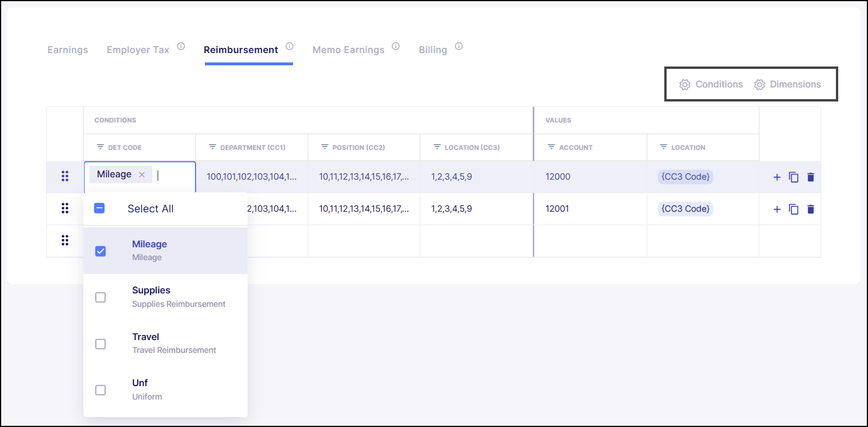868x427 pixels.
Task: Duplicate the first Mileage rule row
Action: pos(793,176)
